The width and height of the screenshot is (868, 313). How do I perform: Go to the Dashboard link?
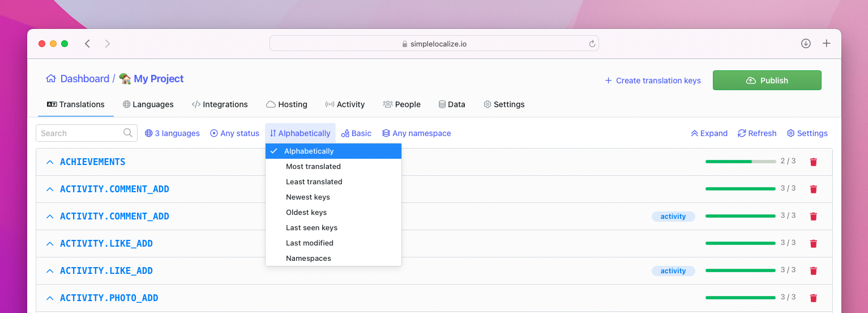pyautogui.click(x=85, y=79)
